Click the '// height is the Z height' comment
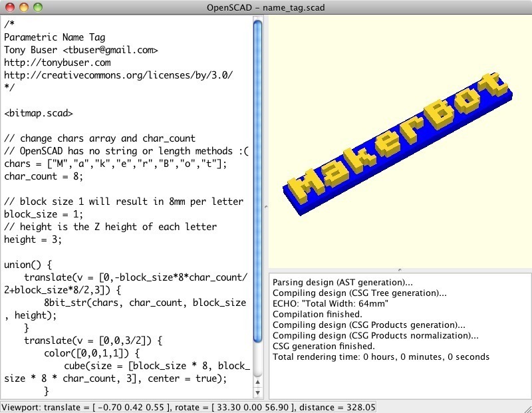Screen dimensions: 532x413 pyautogui.click(x=110, y=227)
